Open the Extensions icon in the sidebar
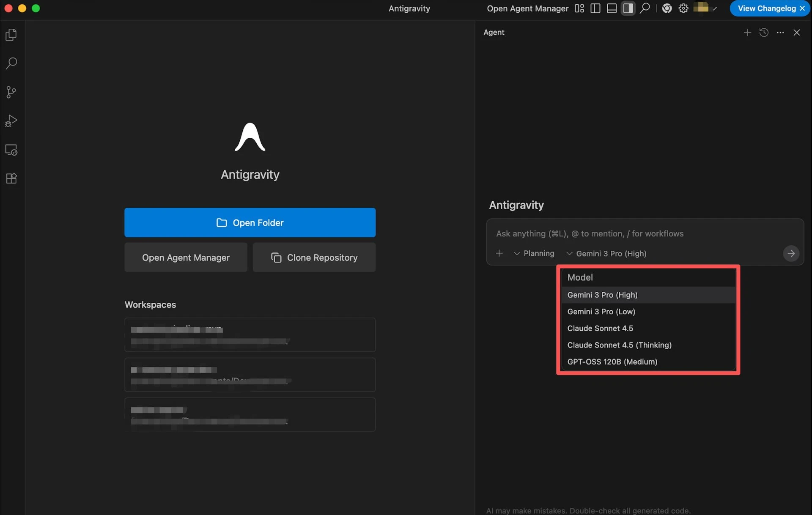Image resolution: width=812 pixels, height=515 pixels. (x=11, y=178)
